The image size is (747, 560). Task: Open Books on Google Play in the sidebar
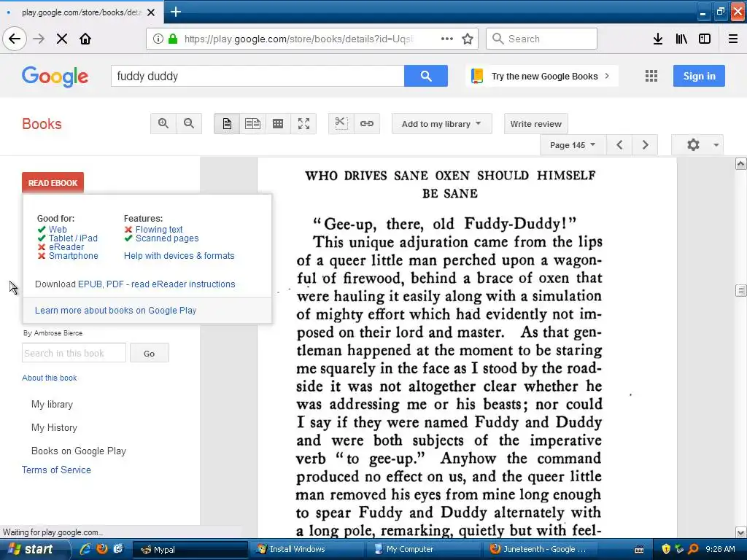[79, 451]
